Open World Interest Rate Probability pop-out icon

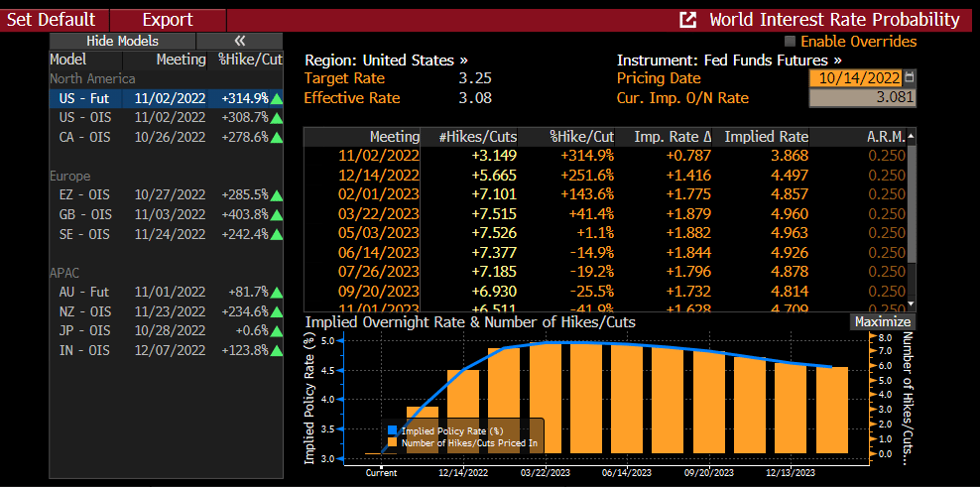pos(687,20)
